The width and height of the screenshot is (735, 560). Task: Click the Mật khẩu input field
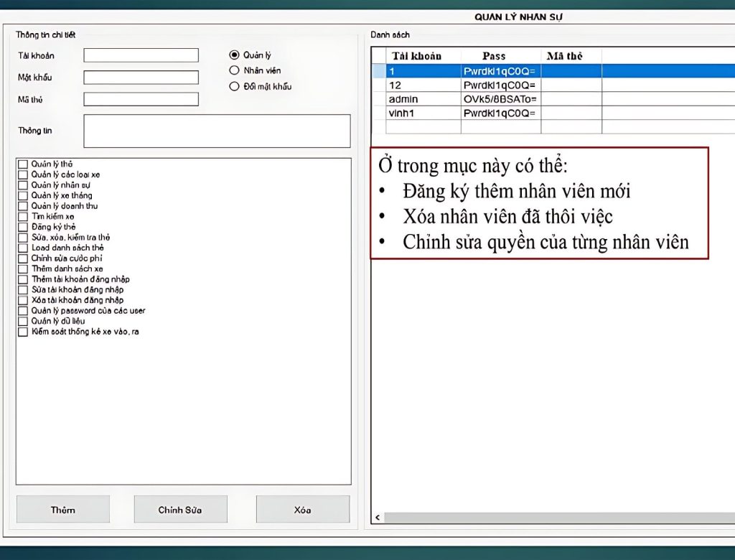click(x=141, y=77)
